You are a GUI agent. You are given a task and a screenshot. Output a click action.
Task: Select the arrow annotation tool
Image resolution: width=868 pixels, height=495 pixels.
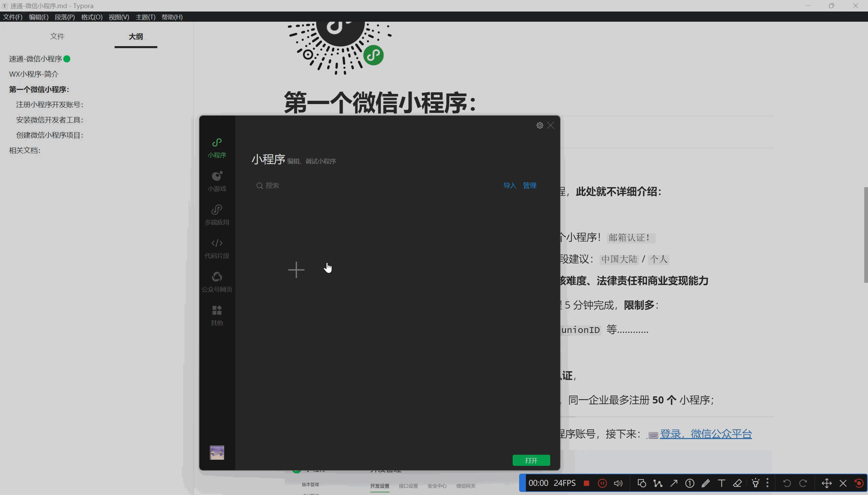pyautogui.click(x=673, y=483)
